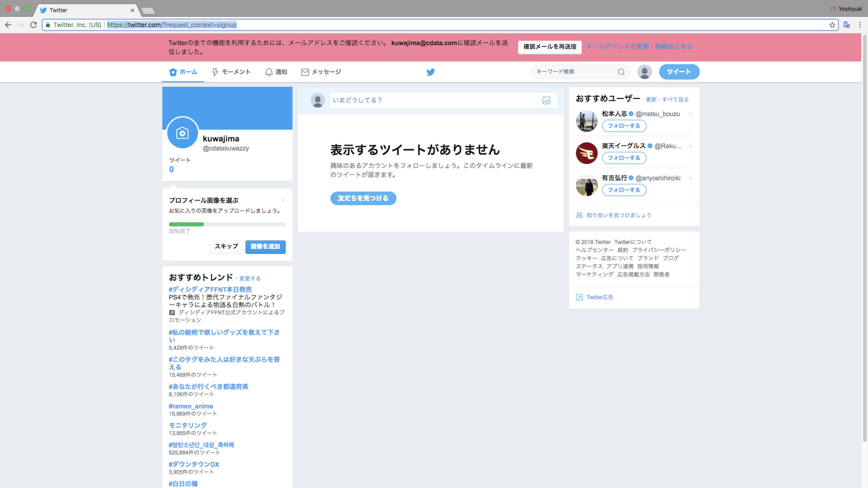Click the Google Translate extension icon
The image size is (868, 488).
pos(847,25)
